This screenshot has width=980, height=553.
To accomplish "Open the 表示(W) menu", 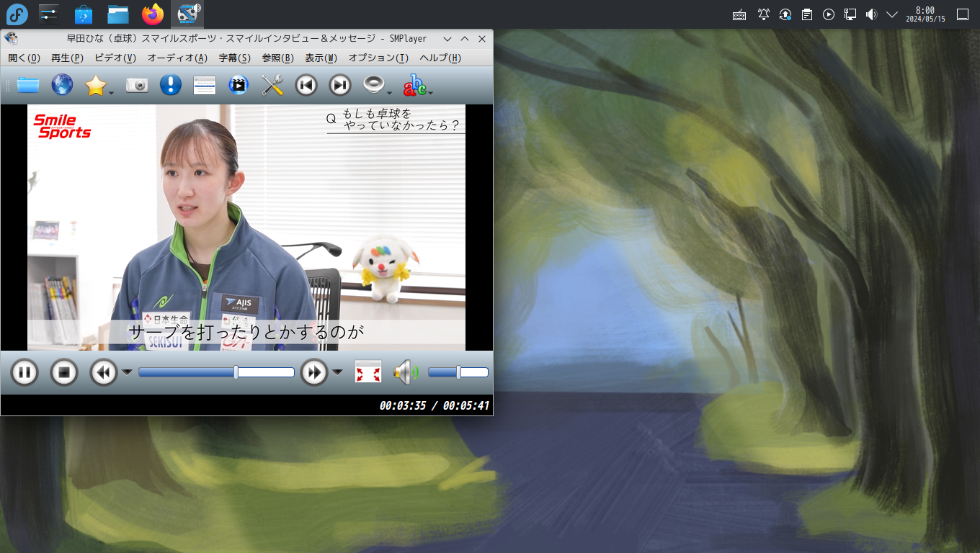I will [321, 58].
